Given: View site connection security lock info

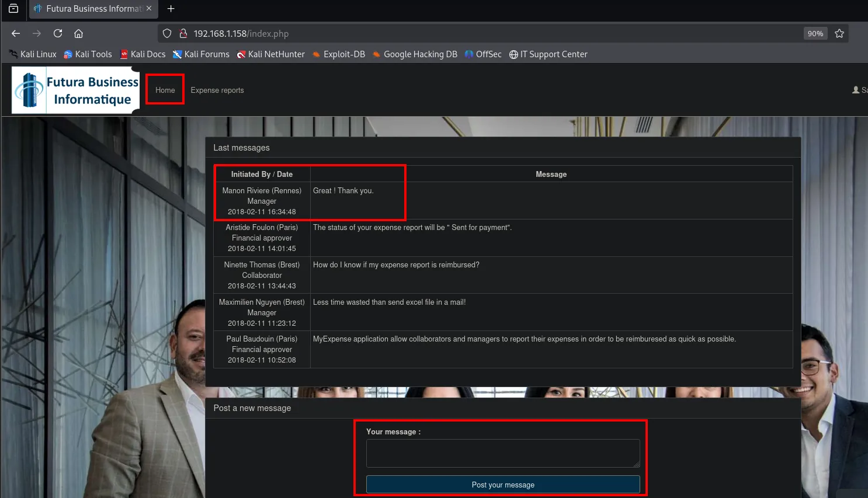Looking at the screenshot, I should pos(183,33).
